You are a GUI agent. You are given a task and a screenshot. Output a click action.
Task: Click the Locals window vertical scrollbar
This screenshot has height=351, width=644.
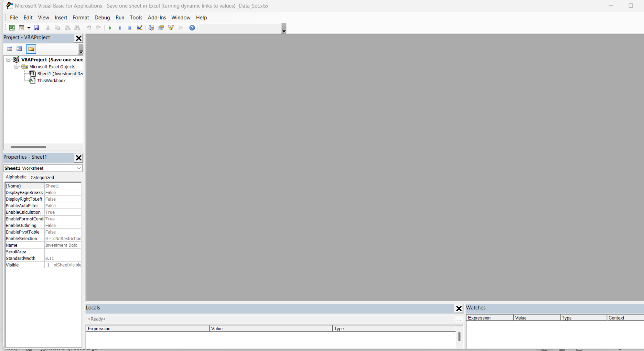pos(459,337)
